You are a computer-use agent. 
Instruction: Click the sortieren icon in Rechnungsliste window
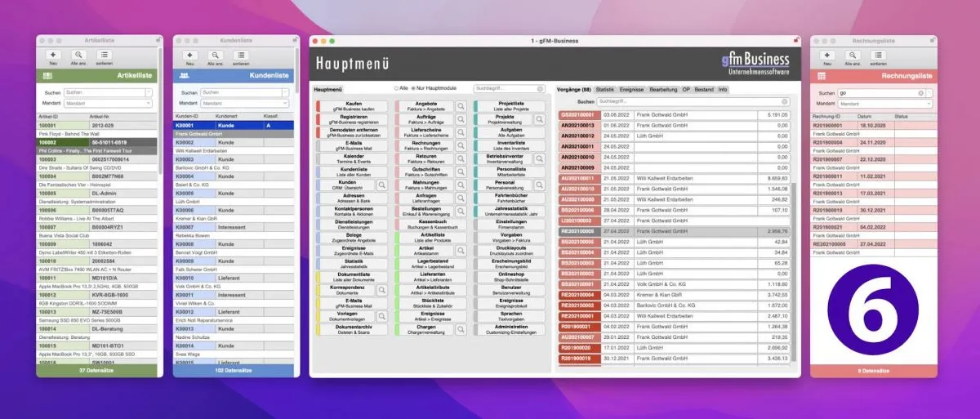tap(878, 55)
